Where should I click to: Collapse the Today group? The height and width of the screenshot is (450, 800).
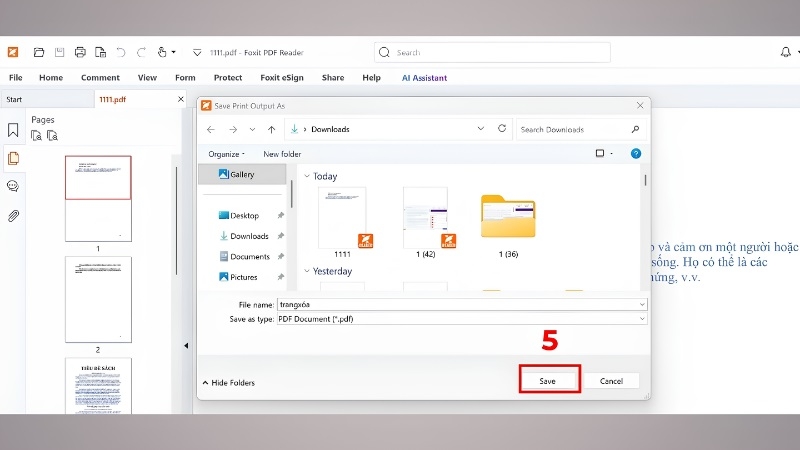pos(307,176)
